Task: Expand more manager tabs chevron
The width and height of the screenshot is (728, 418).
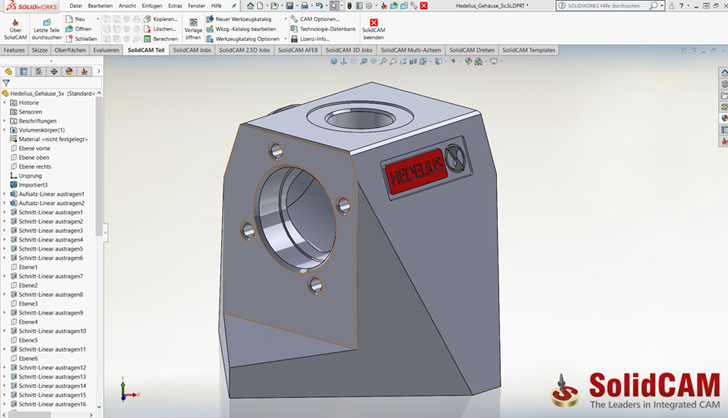Action: click(98, 72)
